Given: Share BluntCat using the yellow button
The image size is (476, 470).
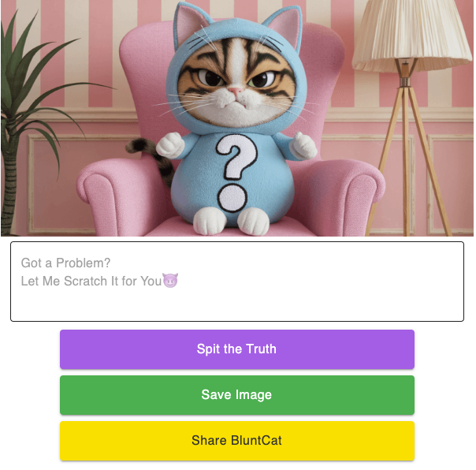Looking at the screenshot, I should [237, 441].
